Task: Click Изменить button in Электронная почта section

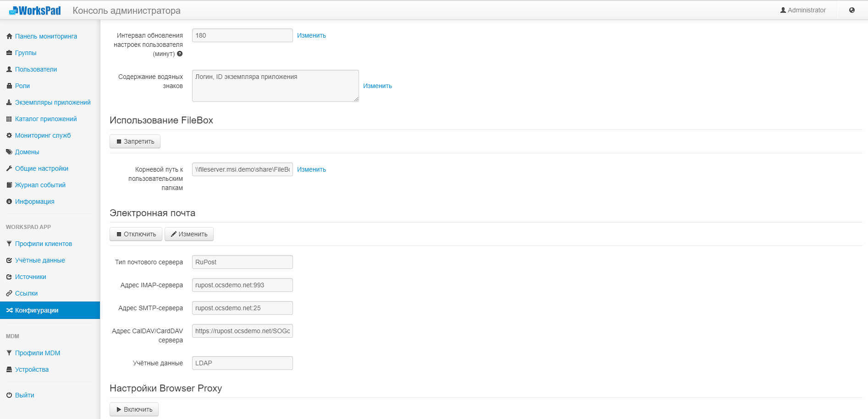Action: (189, 234)
